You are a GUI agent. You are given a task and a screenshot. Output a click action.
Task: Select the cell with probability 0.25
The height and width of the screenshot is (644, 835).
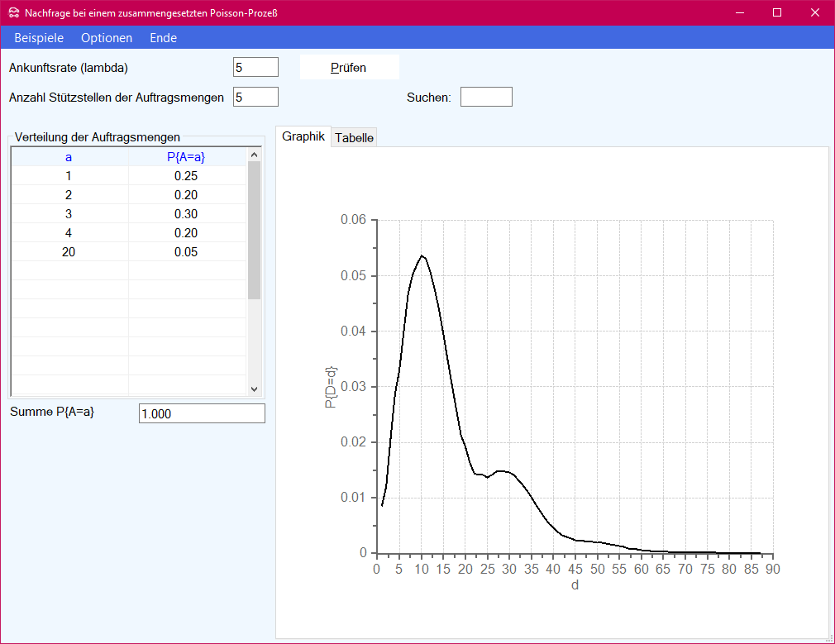pos(186,176)
